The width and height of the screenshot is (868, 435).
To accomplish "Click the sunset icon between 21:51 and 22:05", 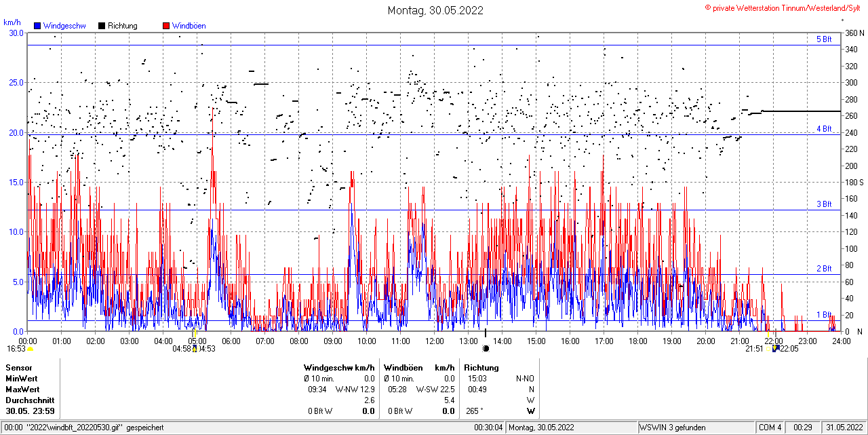I will click(776, 349).
